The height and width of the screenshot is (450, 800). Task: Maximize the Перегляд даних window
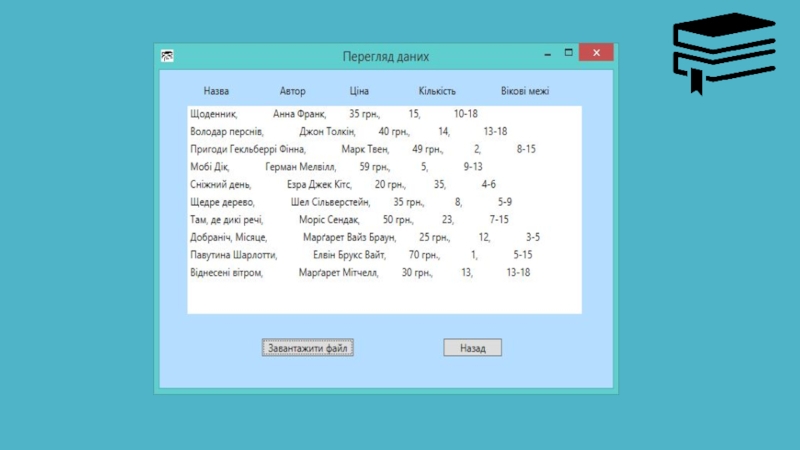568,53
